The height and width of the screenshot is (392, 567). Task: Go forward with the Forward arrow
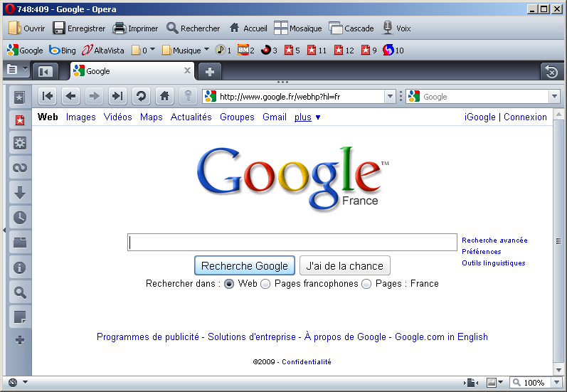coord(94,96)
